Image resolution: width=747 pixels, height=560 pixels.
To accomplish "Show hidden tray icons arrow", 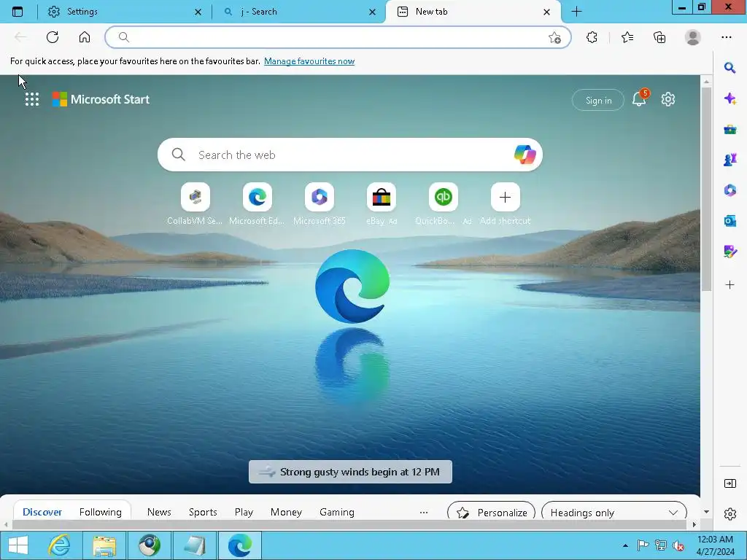I will point(625,545).
